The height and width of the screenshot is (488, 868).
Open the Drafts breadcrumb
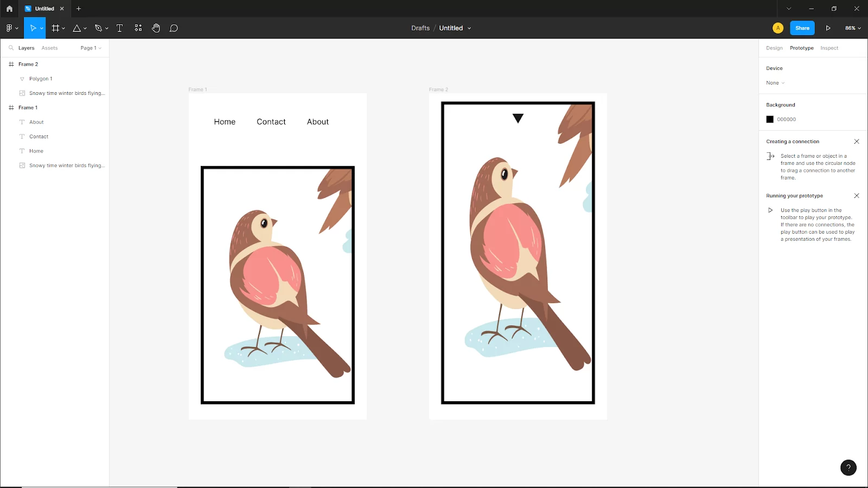point(420,28)
